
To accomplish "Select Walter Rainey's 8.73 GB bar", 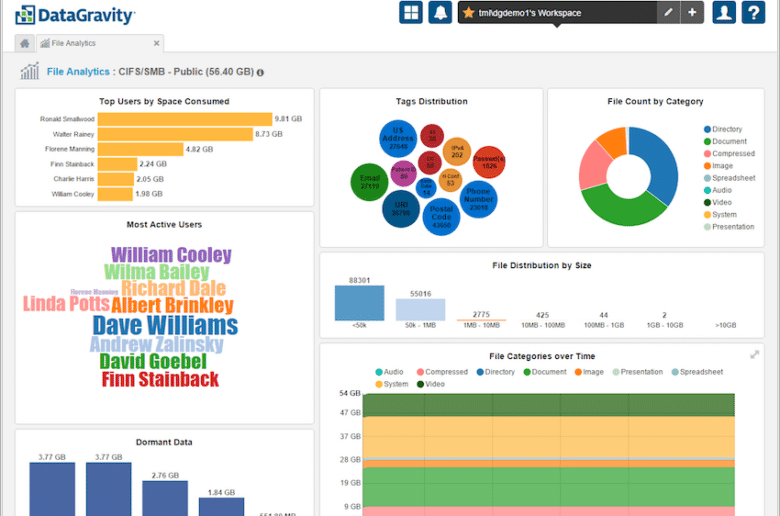I will point(175,134).
